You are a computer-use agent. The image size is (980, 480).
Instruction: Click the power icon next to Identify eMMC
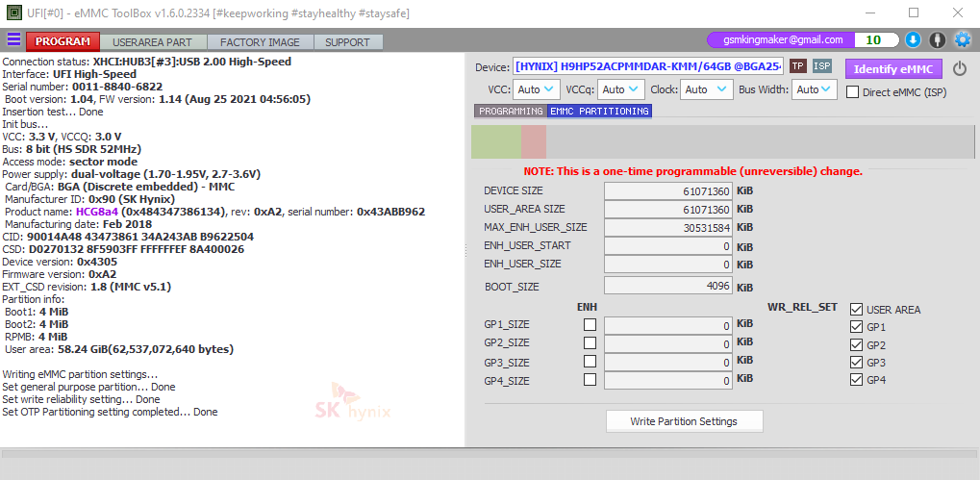click(960, 68)
